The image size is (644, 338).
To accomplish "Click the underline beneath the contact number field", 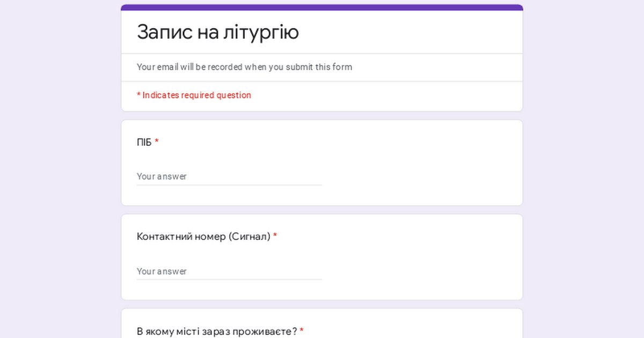I will 229,280.
